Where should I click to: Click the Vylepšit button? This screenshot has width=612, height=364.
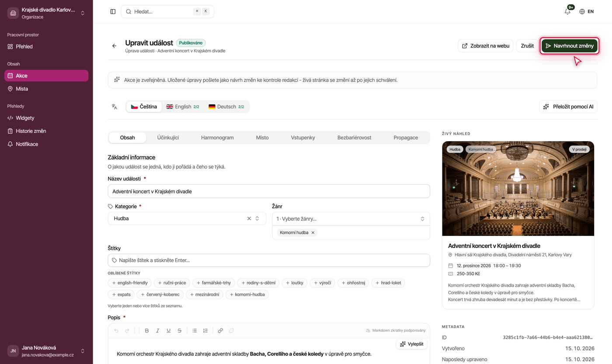(412, 344)
